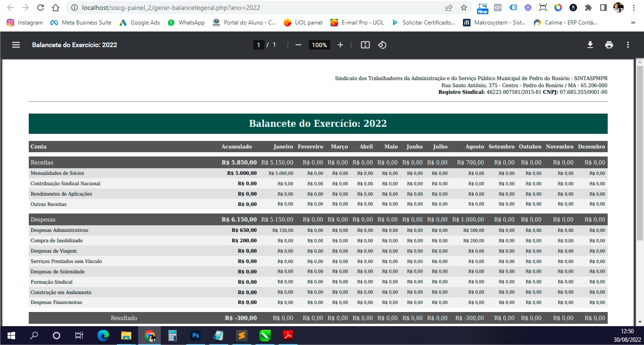
Task: Open Photoshop from the taskbar
Action: [x=196, y=336]
